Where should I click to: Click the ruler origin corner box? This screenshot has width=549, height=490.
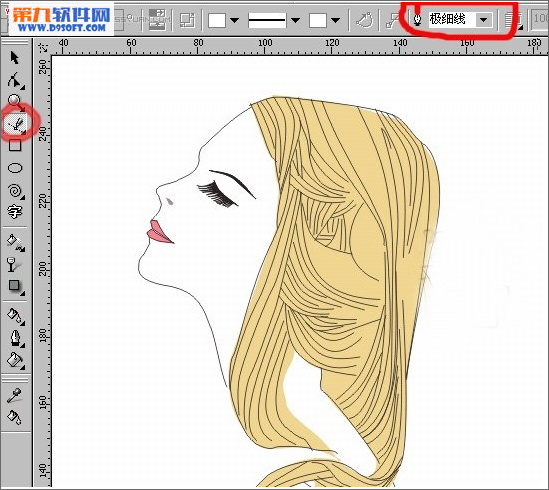pos(42,47)
